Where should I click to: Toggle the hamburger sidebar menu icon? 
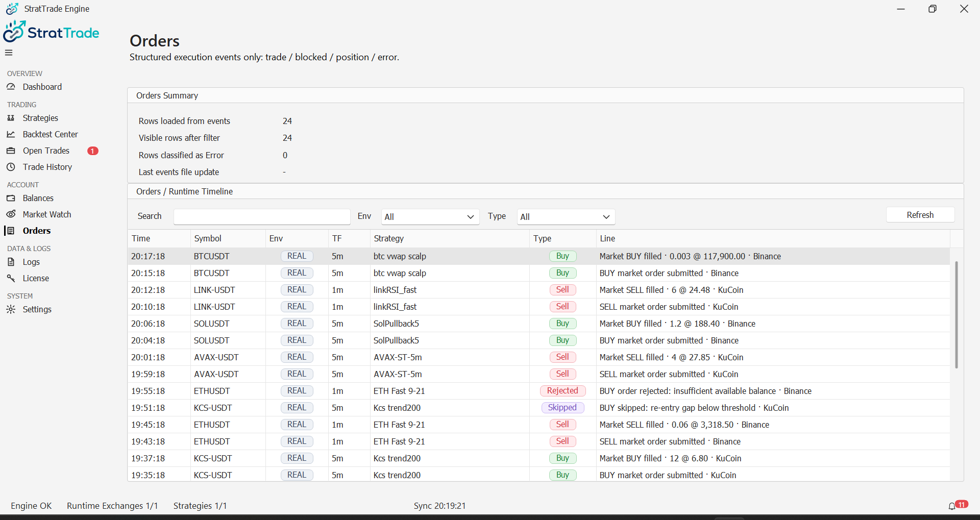(9, 53)
